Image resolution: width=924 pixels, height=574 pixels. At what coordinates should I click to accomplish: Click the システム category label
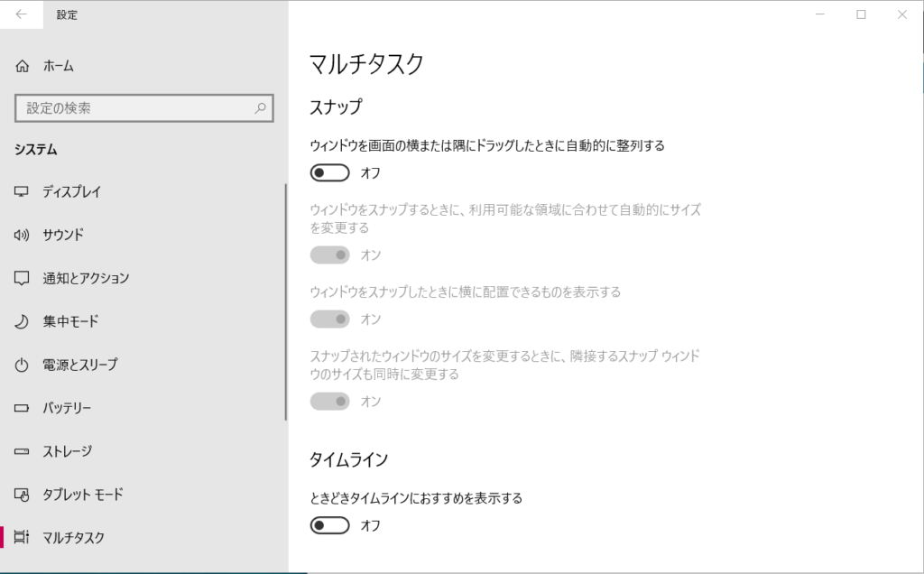pos(36,150)
